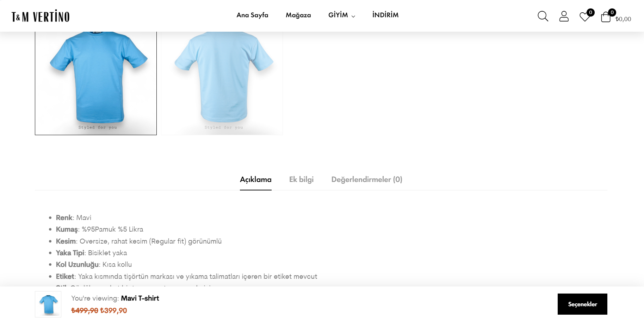
Task: Switch to the Açıklama tab
Action: (x=256, y=180)
